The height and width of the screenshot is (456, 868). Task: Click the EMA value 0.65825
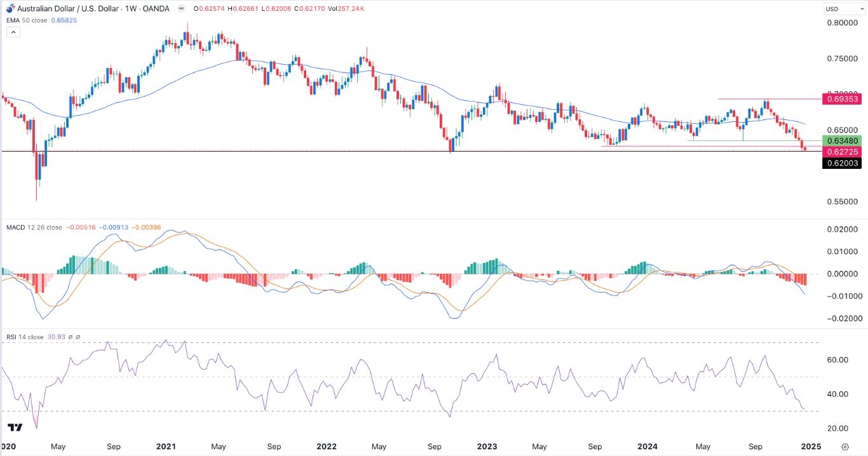coord(65,20)
